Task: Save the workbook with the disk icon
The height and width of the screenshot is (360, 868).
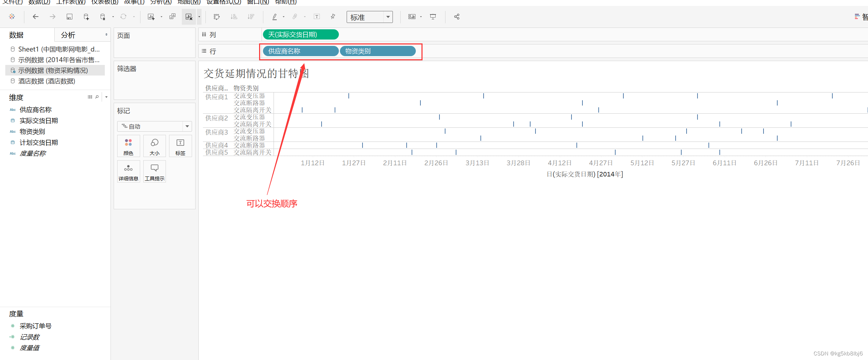Action: click(70, 17)
